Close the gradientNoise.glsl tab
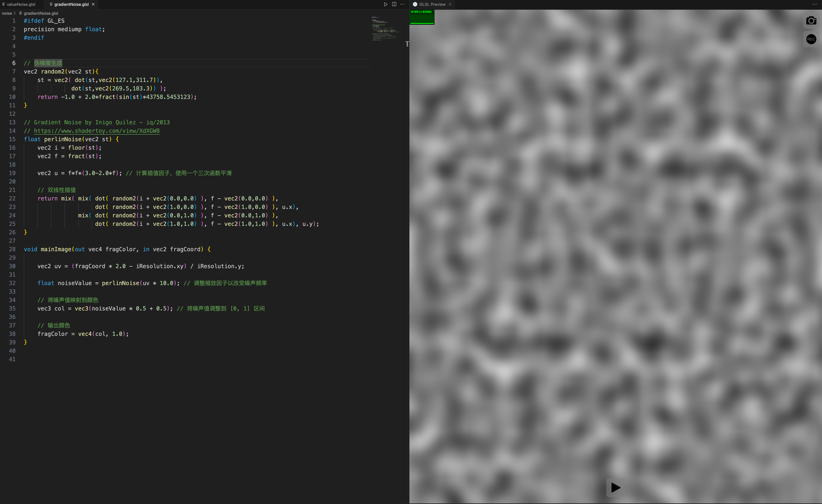 click(93, 4)
